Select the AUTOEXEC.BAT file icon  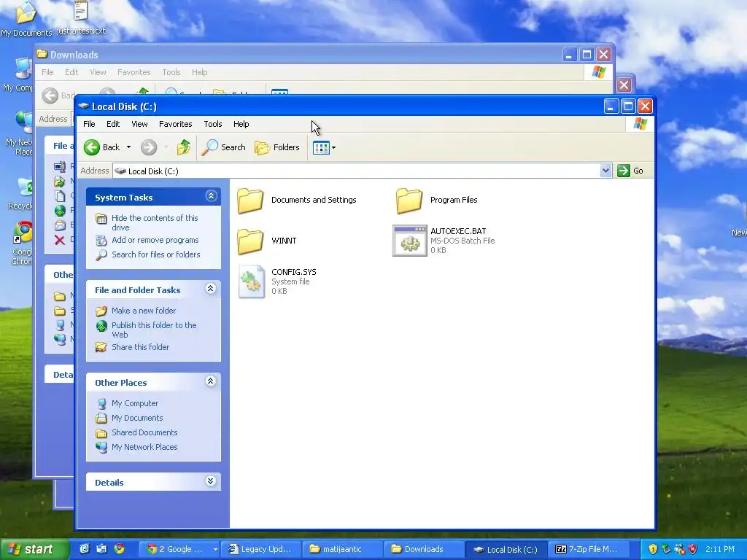point(409,241)
